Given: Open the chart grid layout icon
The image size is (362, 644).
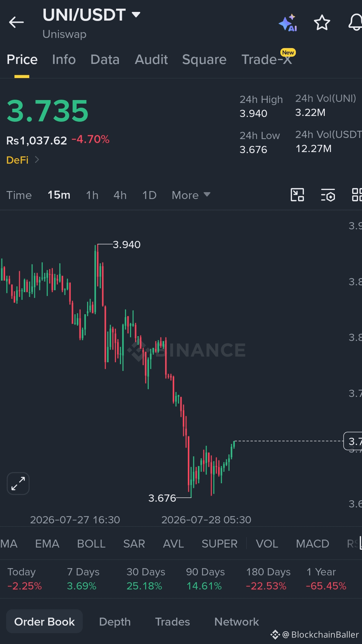Looking at the screenshot, I should pyautogui.click(x=357, y=195).
